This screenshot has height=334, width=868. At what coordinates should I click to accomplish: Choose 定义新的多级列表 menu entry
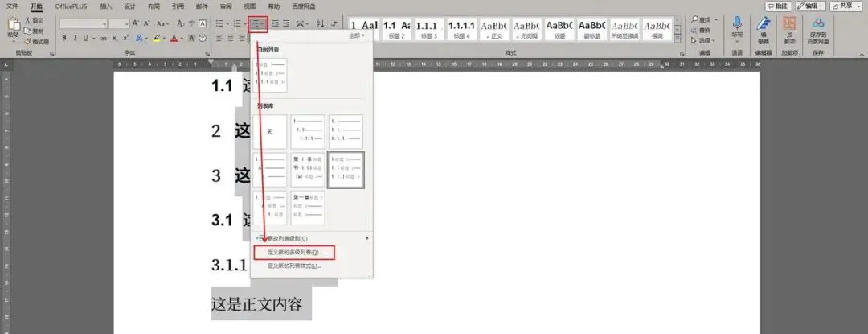tap(294, 253)
